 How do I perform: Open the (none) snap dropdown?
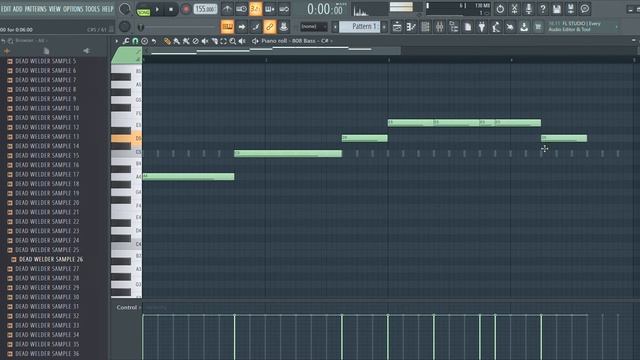coord(313,27)
